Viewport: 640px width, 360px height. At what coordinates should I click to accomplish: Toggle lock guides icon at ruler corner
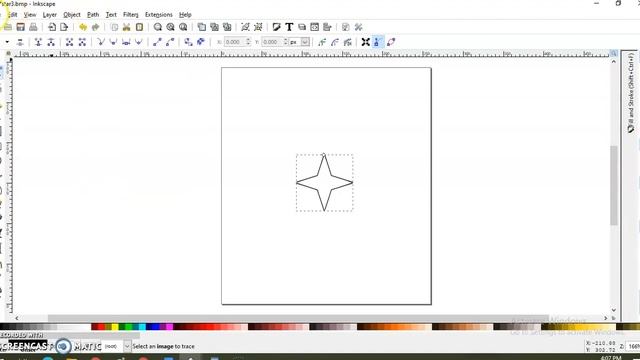(8, 53)
